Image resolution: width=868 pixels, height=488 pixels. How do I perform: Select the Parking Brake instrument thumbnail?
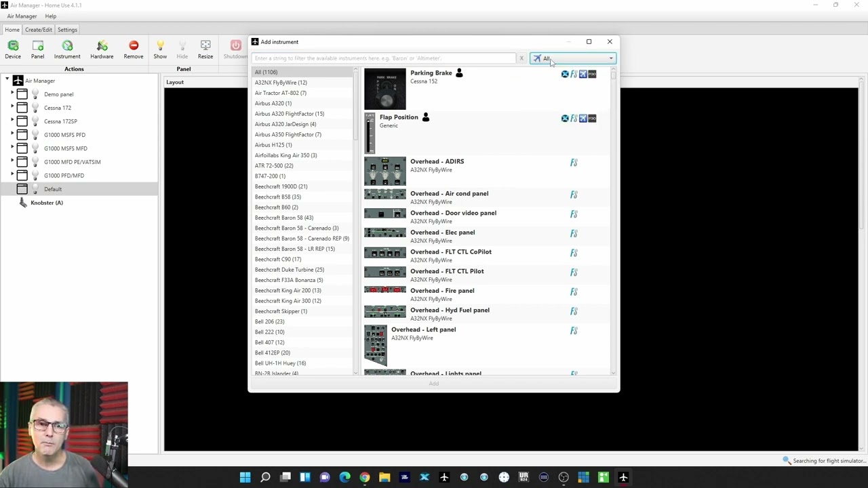[x=385, y=89]
